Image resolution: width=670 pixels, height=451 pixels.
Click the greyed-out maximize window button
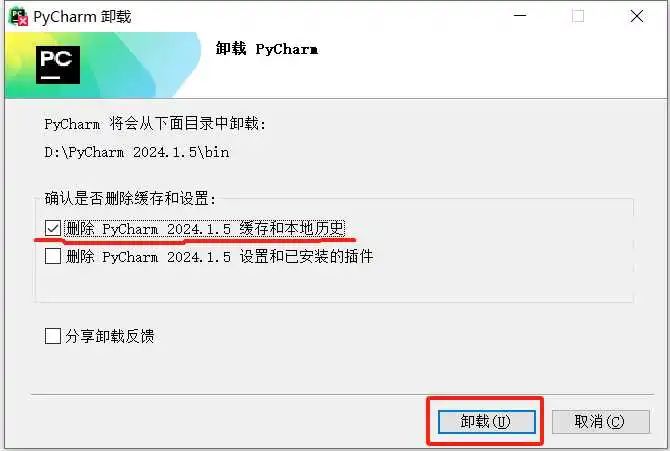[x=578, y=16]
